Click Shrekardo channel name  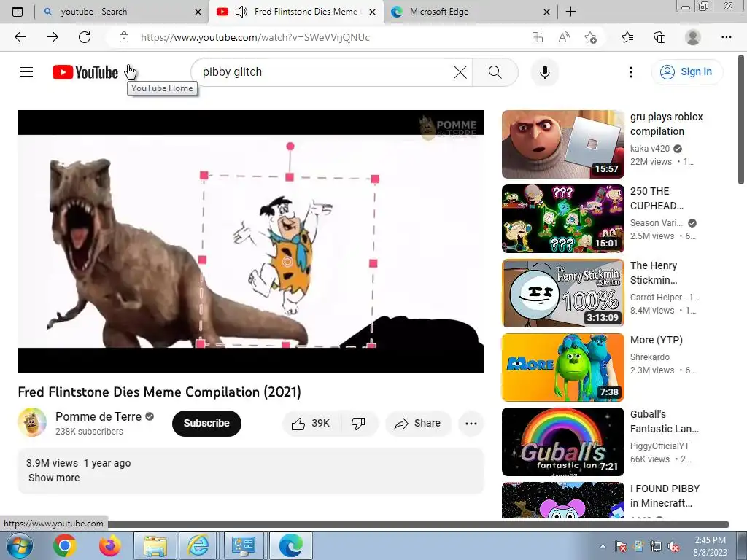[650, 357]
